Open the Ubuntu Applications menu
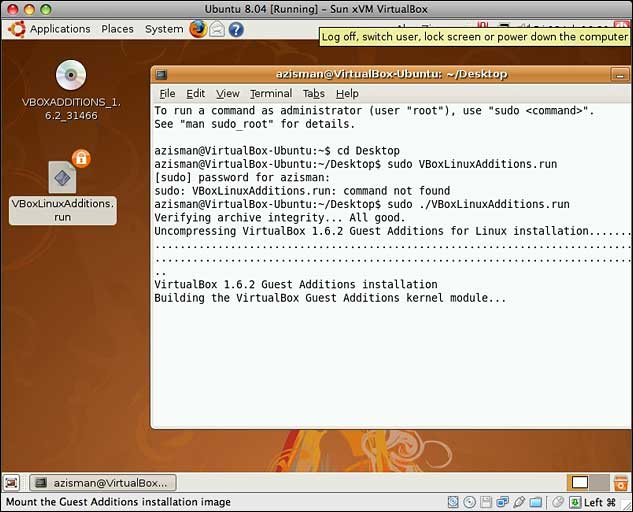Image resolution: width=633 pixels, height=512 pixels. tap(60, 29)
